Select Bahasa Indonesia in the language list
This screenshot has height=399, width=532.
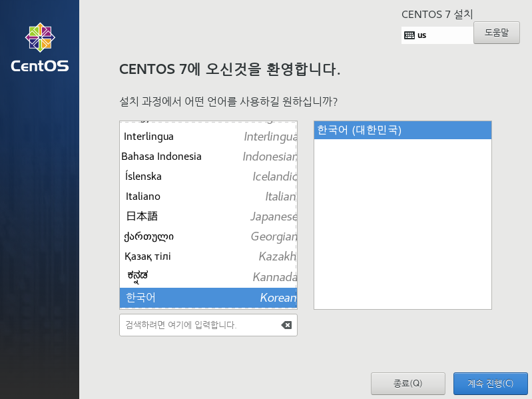tap(208, 157)
